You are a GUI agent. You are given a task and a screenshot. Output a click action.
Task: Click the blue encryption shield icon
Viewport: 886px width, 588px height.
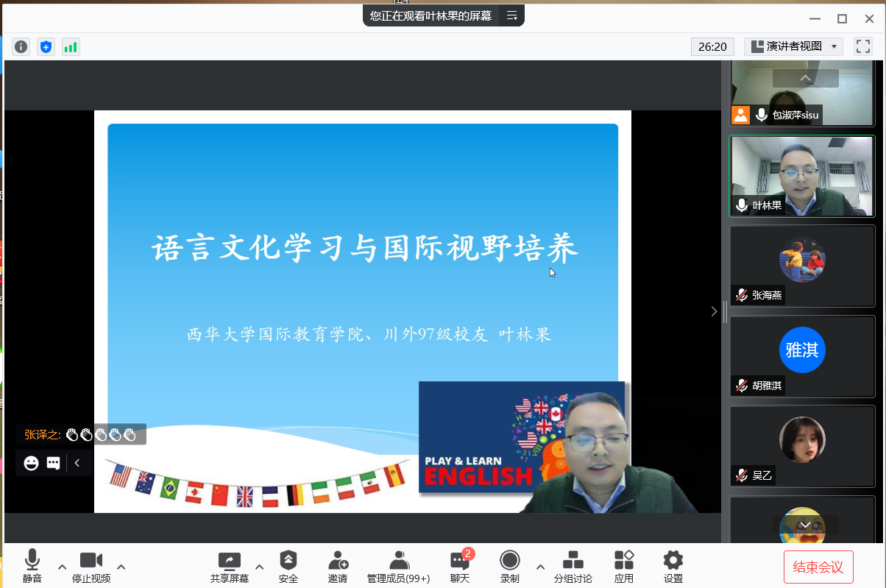tap(46, 47)
